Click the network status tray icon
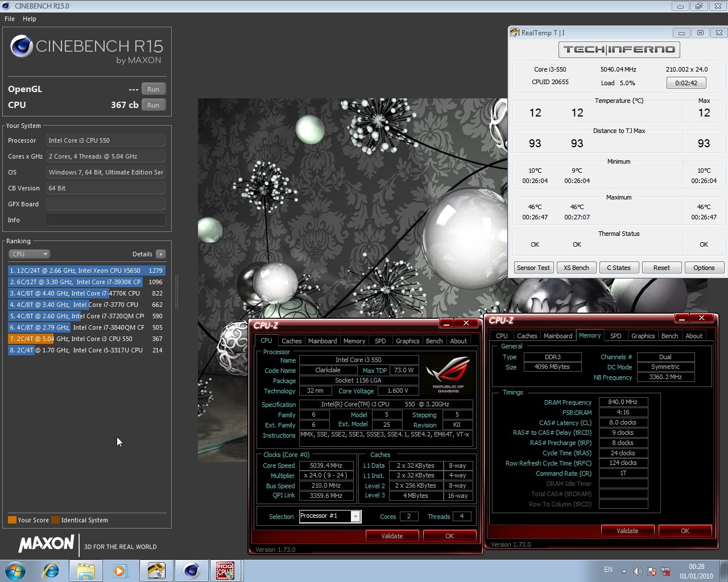This screenshot has width=728, height=582. (x=665, y=571)
